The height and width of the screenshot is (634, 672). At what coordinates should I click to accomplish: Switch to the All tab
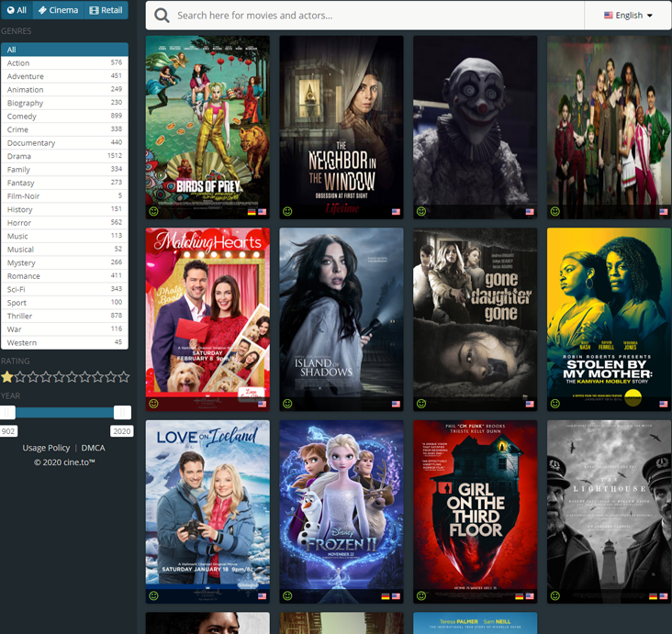click(x=17, y=10)
